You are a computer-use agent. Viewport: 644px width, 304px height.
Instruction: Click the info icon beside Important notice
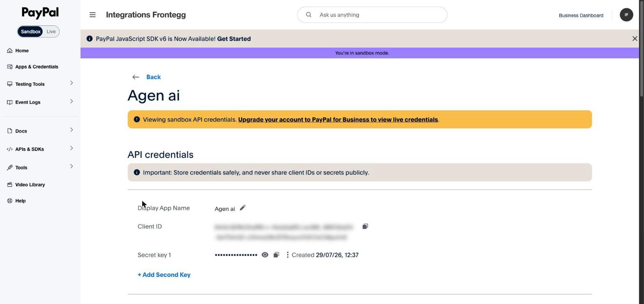tap(137, 172)
